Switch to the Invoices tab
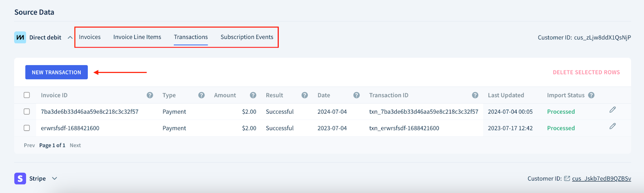 90,37
